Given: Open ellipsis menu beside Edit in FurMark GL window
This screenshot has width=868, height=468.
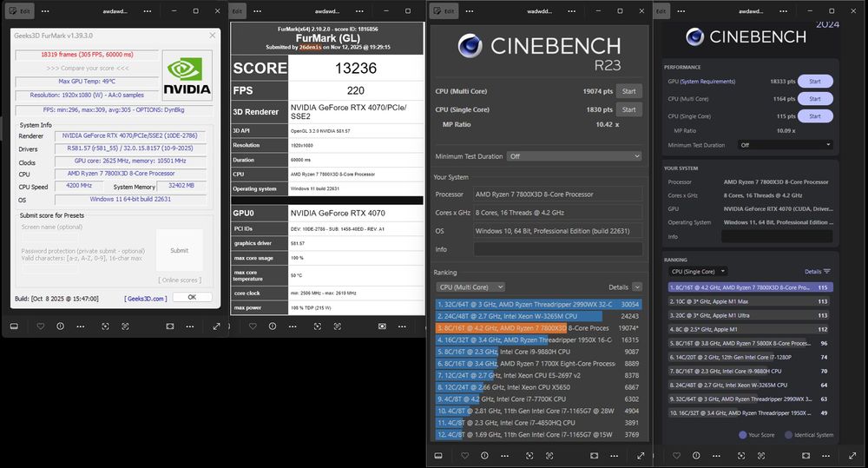Looking at the screenshot, I should [x=258, y=11].
